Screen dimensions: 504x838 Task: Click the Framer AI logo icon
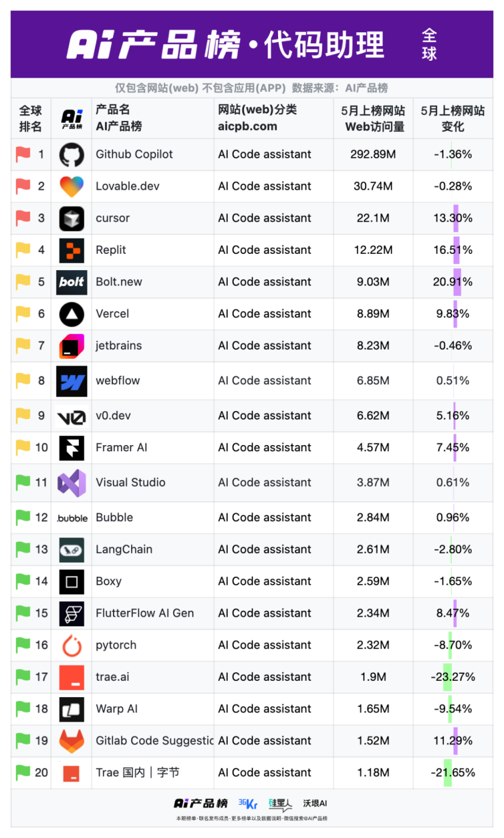coord(72,448)
